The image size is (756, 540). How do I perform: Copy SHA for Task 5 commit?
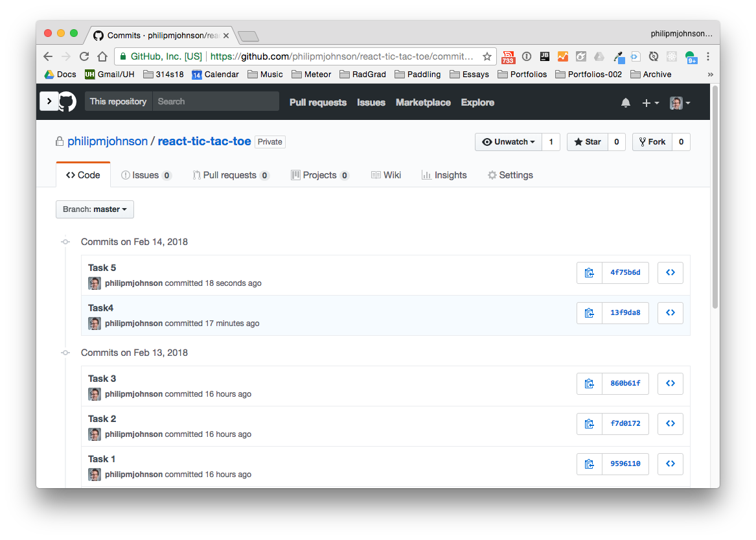click(x=589, y=273)
